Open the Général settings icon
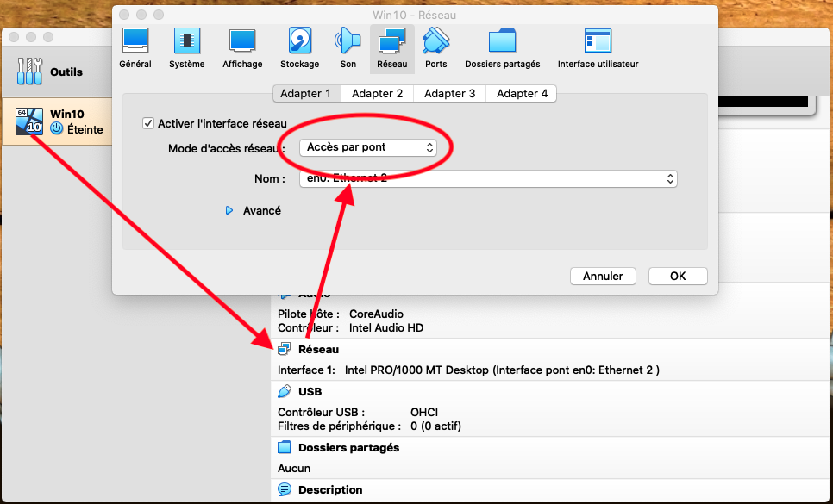833x504 pixels. click(x=135, y=41)
